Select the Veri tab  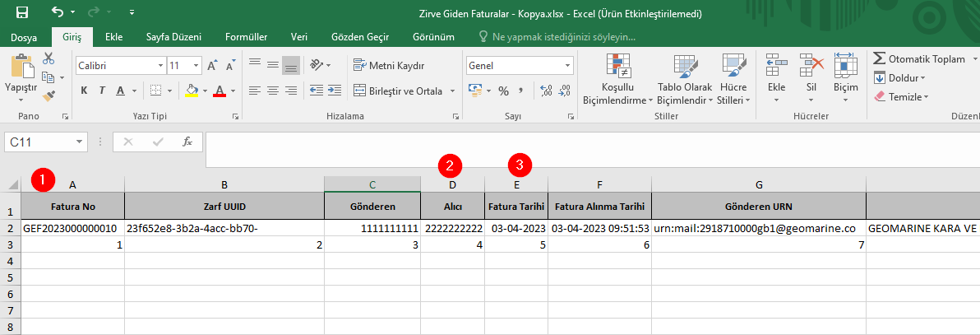click(298, 37)
